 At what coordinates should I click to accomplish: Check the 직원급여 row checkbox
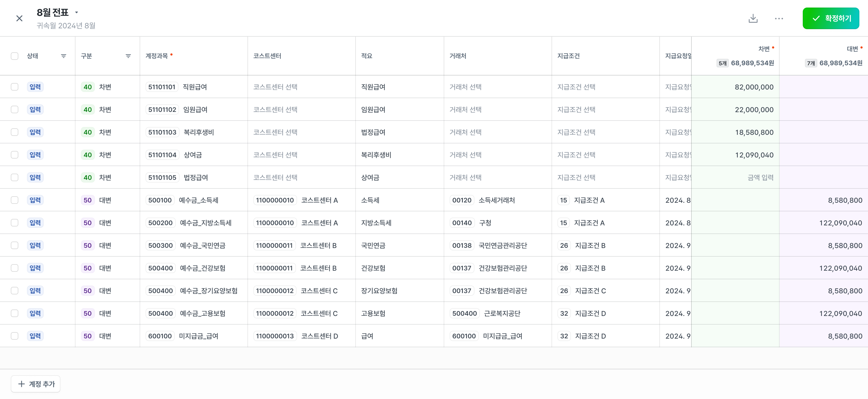click(x=15, y=87)
